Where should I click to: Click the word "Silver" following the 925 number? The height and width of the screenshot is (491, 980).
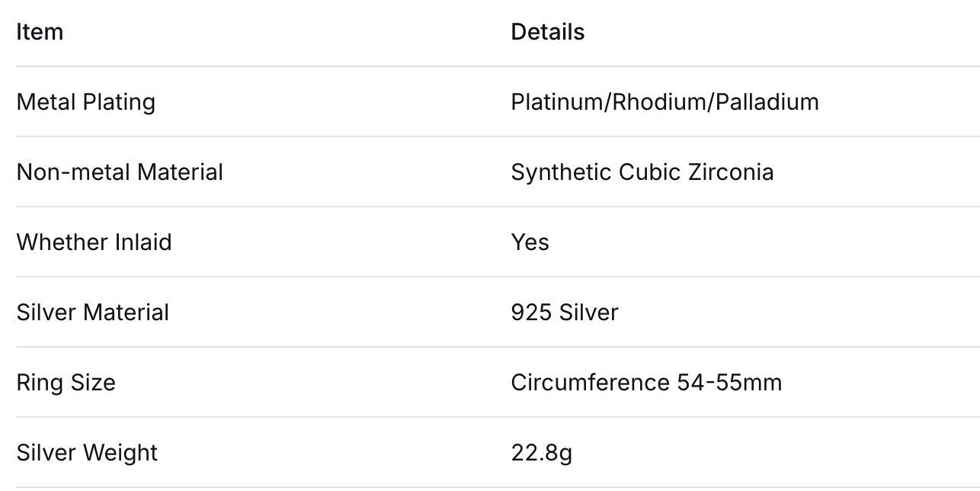588,313
